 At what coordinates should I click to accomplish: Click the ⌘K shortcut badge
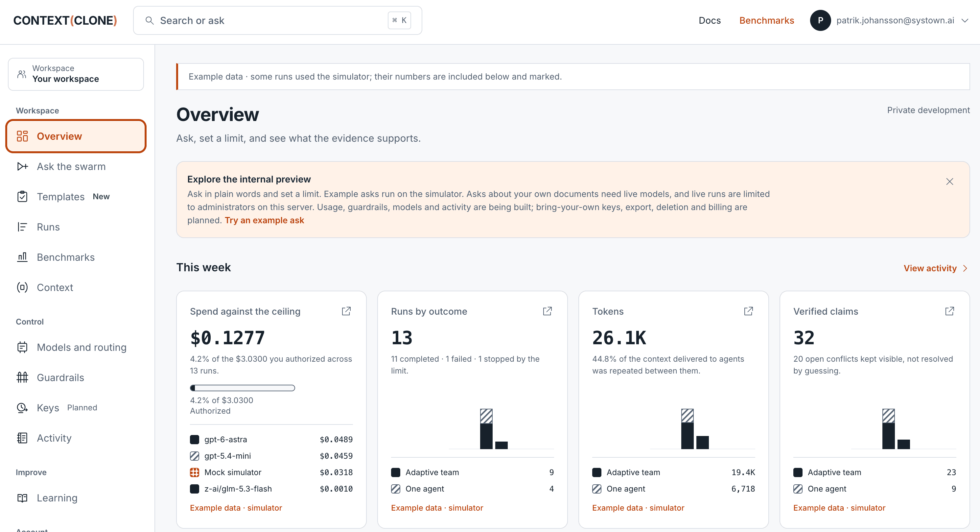pos(399,20)
